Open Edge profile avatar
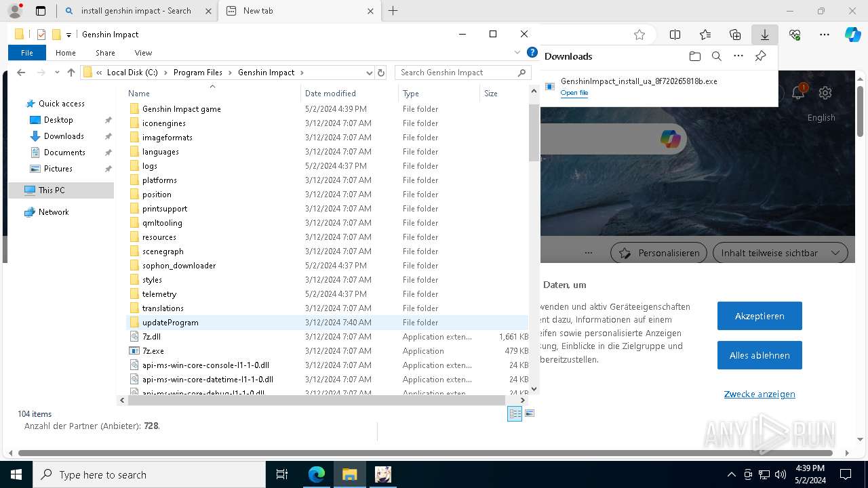The width and height of the screenshot is (868, 488). [x=15, y=11]
